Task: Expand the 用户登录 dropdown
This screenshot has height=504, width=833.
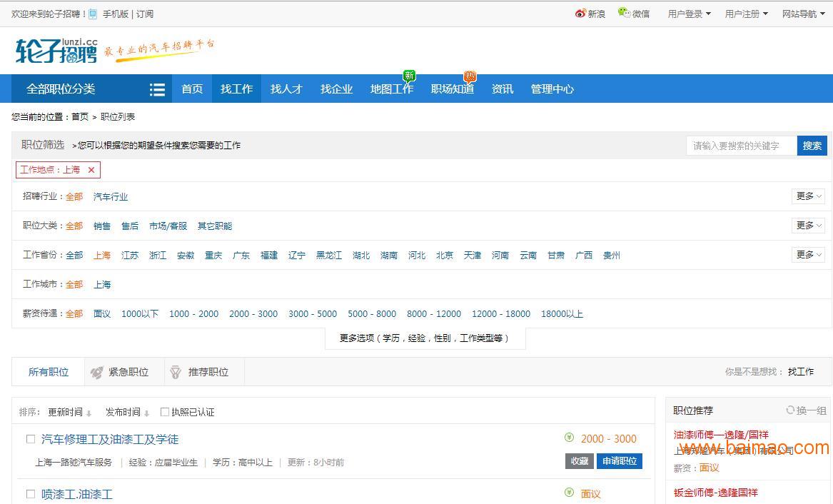Action: (x=689, y=14)
